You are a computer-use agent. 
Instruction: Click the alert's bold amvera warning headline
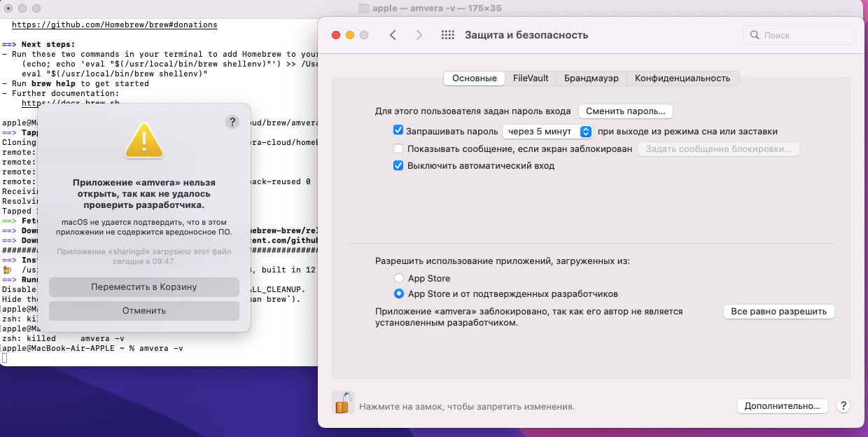point(144,194)
